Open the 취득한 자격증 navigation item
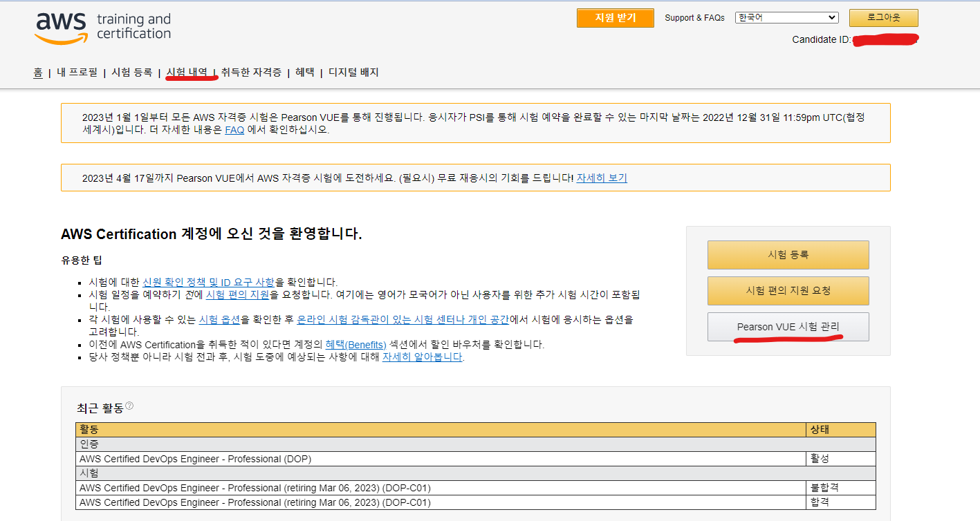Viewport: 980px width, 521px height. point(251,73)
